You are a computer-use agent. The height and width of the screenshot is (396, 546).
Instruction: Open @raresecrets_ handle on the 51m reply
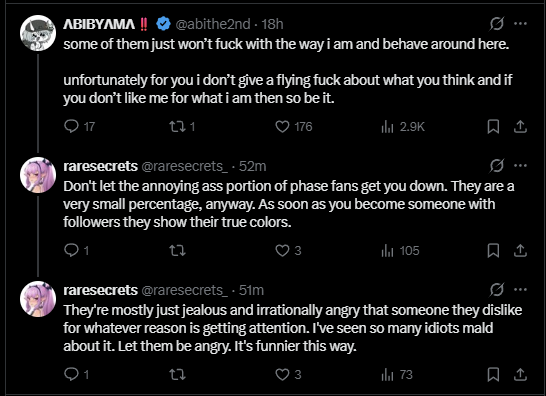(x=184, y=290)
